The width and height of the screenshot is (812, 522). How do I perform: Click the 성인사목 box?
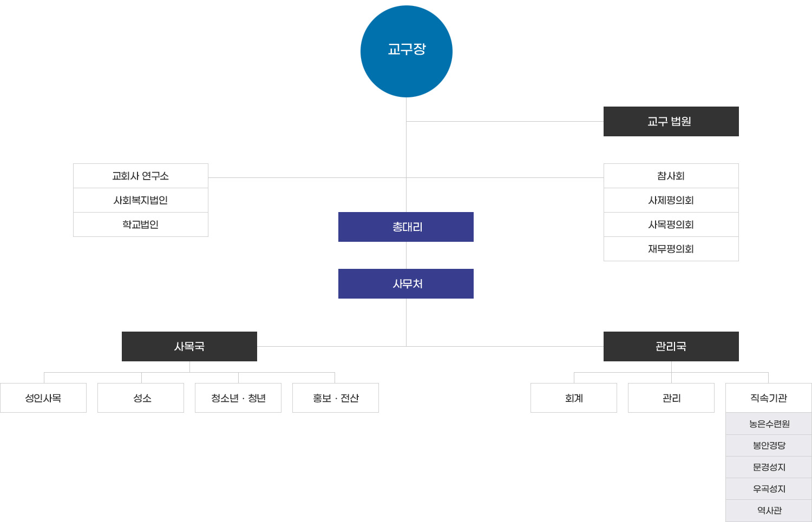pyautogui.click(x=43, y=398)
